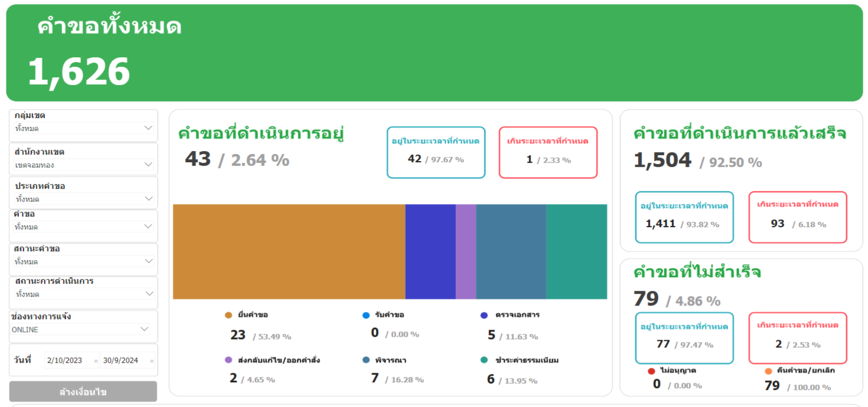Click the red ไม่อนุญาต legend dot
This screenshot has width=868, height=407.
[651, 372]
